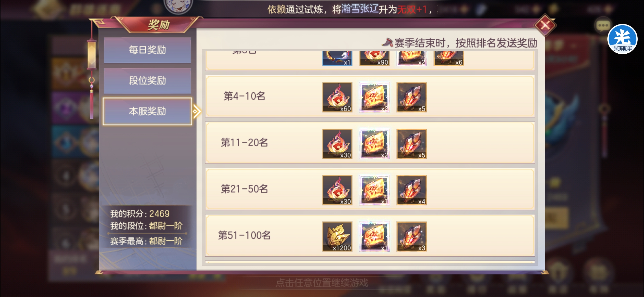The width and height of the screenshot is (644, 297).
Task: Tap flame item x90 in top row
Action: coord(374,58)
